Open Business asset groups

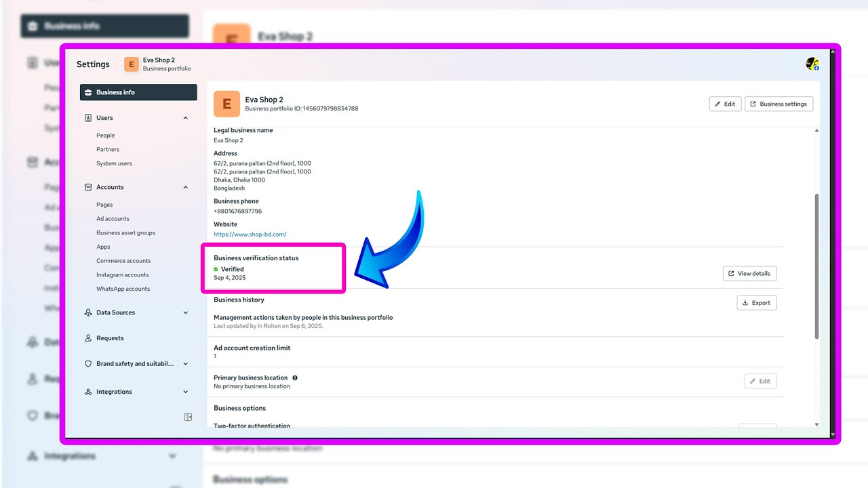[125, 232]
